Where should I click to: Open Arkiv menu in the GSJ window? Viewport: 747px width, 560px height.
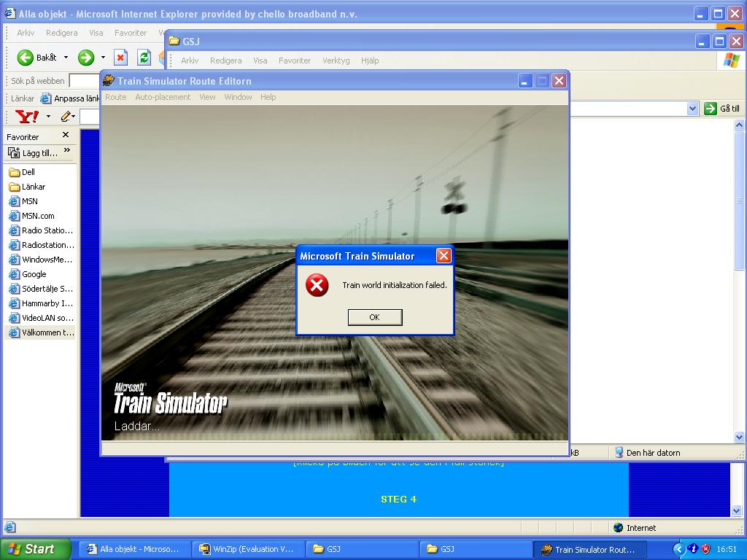[x=190, y=61]
